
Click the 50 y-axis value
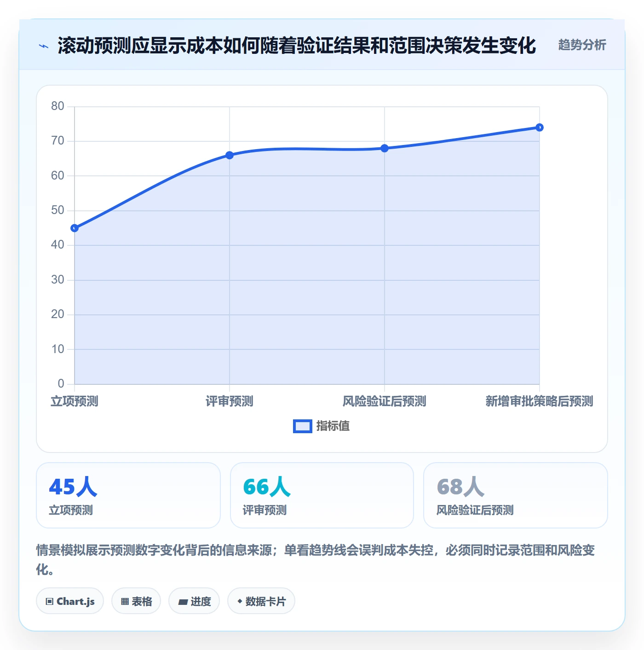57,210
